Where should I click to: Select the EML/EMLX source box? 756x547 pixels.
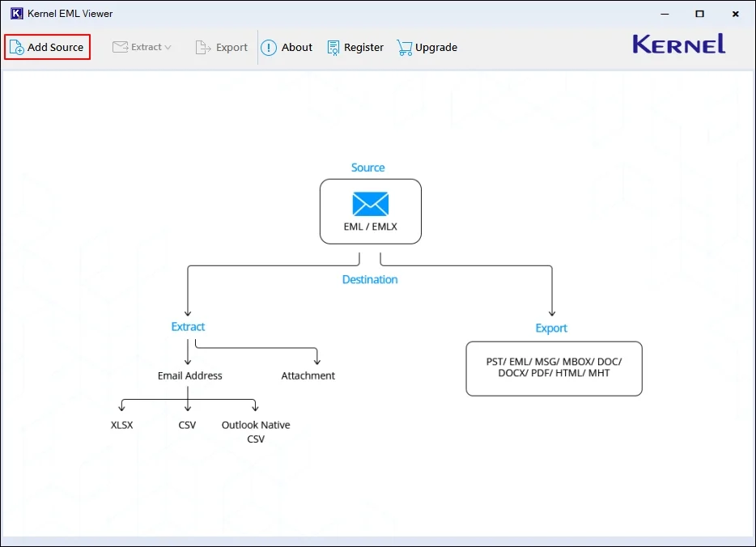[x=370, y=211]
